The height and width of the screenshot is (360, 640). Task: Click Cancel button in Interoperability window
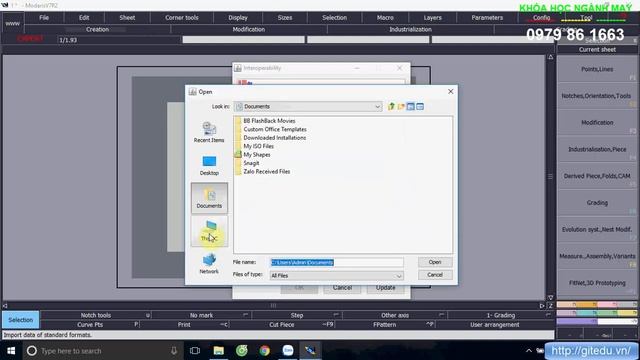(x=342, y=288)
